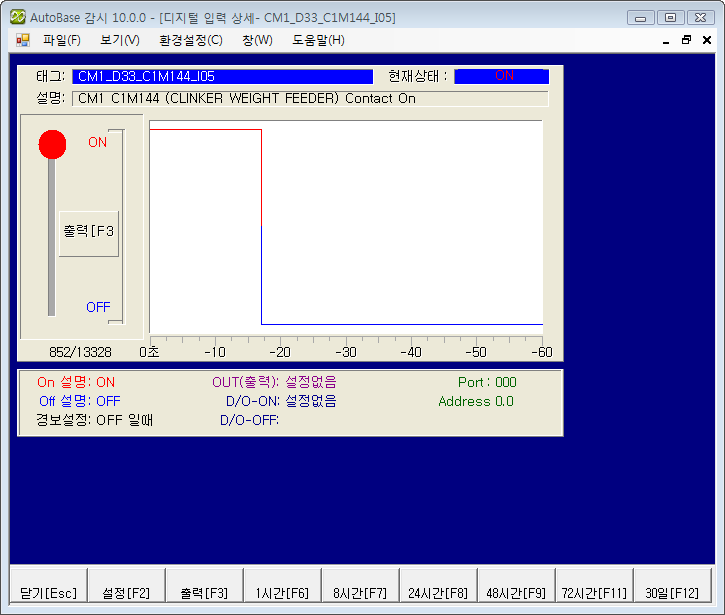Screen dimensions: 725x615
Task: Open the 도움말(H) menu
Action: [x=318, y=40]
